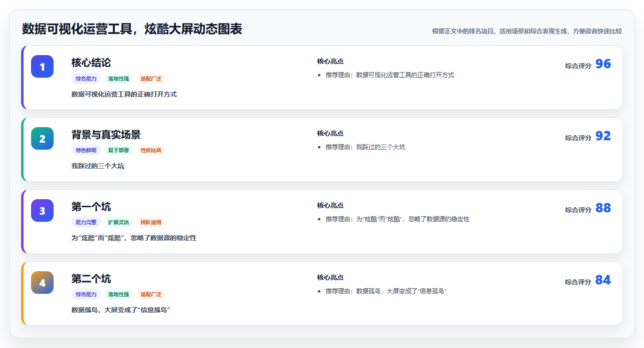Select the 背景与真实场景 card title
Image resolution: width=644 pixels, height=348 pixels.
[x=106, y=135]
